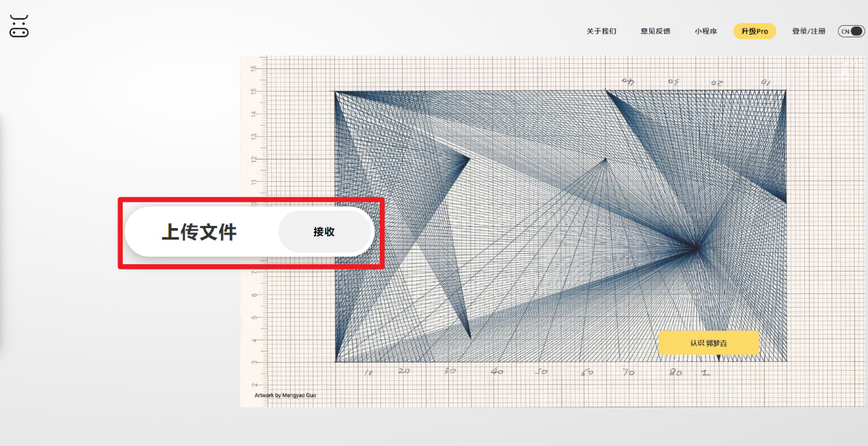Switch interface language using CN toggle
Screen dimensions: 868x446
point(850,31)
